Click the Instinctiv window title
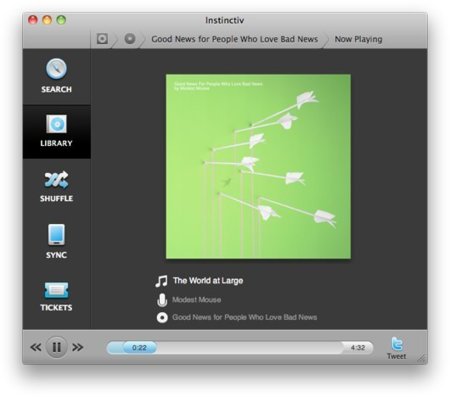This screenshot has height=397, width=450. pos(225,20)
